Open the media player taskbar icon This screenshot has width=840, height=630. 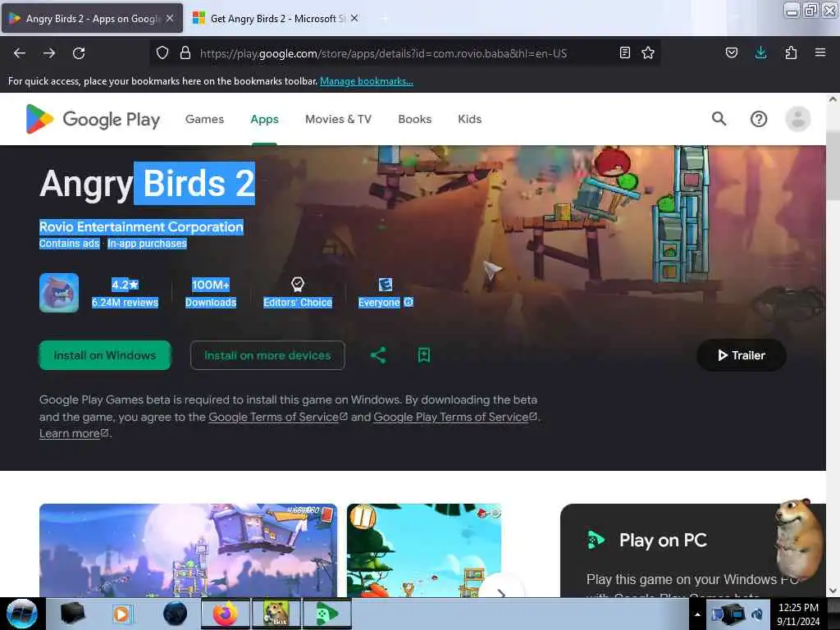(121, 614)
